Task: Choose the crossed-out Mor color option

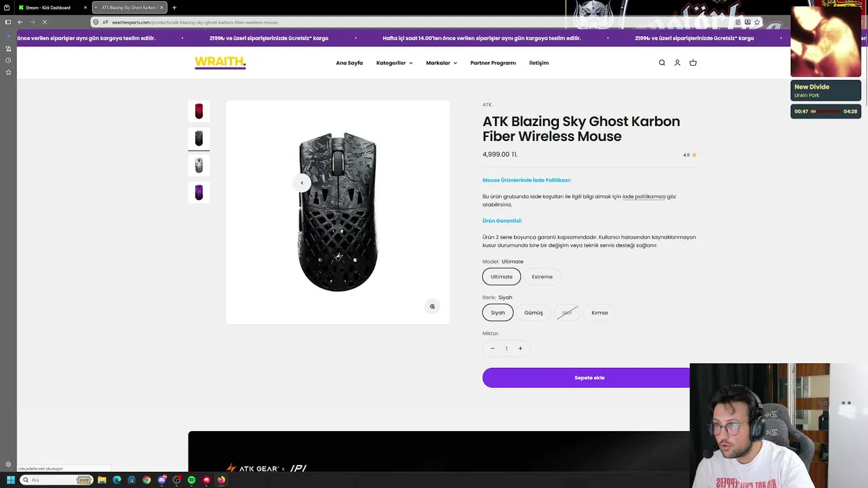Action: pyautogui.click(x=567, y=312)
